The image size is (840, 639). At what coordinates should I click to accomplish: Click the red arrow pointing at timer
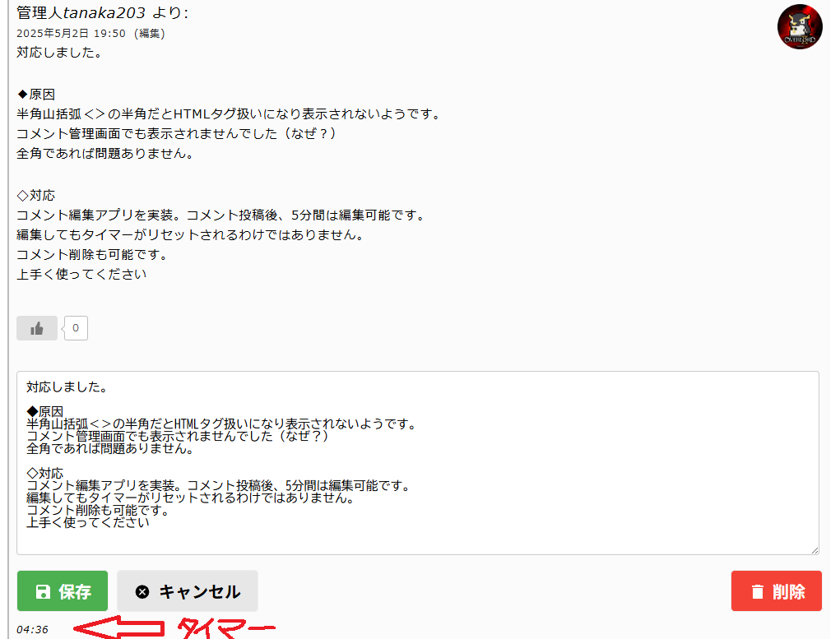(x=119, y=627)
